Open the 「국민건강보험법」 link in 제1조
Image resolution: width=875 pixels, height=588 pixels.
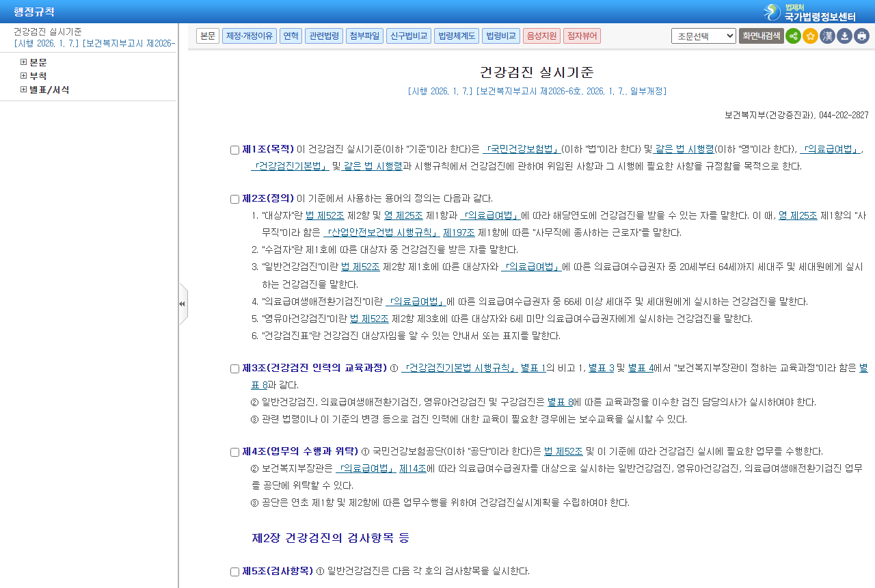click(x=522, y=149)
